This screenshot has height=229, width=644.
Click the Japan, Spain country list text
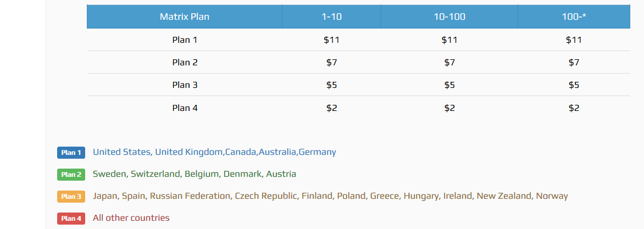pos(330,196)
